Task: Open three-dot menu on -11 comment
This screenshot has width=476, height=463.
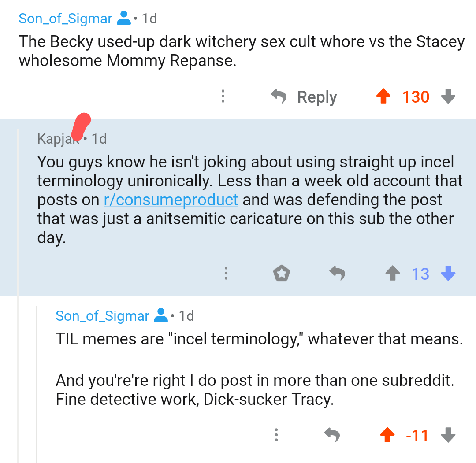Action: (276, 435)
